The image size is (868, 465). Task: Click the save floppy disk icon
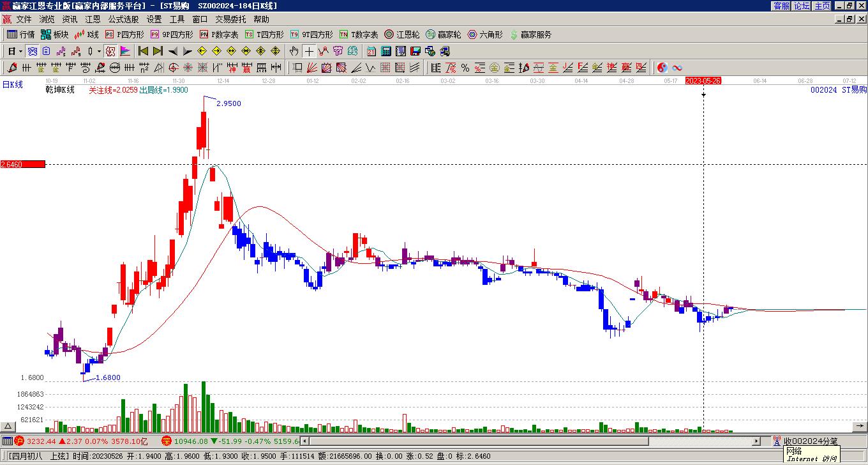pyautogui.click(x=415, y=51)
